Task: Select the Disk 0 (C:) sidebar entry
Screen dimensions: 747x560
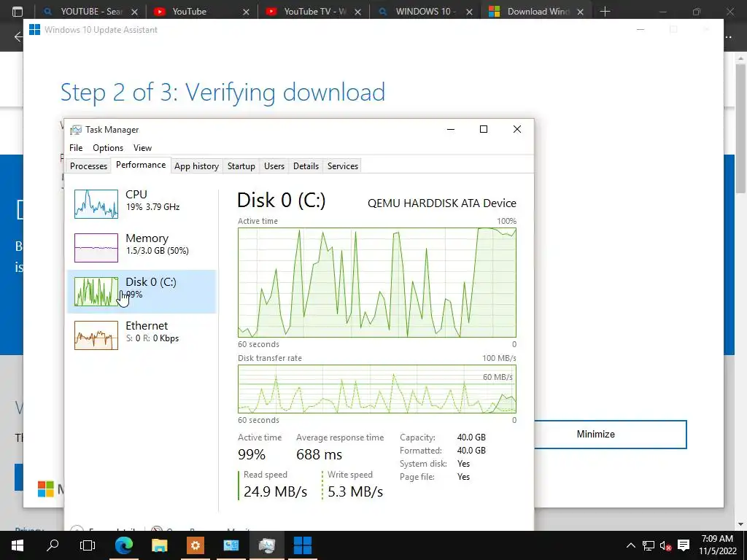Action: tap(142, 292)
